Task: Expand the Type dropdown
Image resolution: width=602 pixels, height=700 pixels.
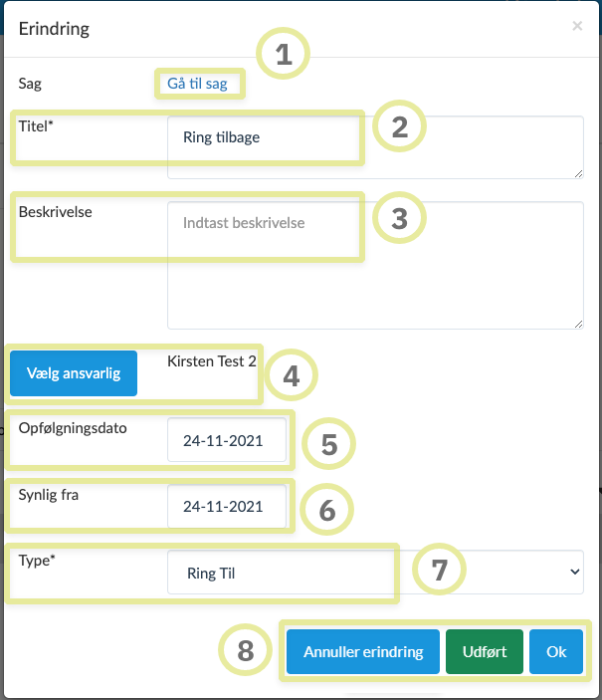Action: pos(374,573)
